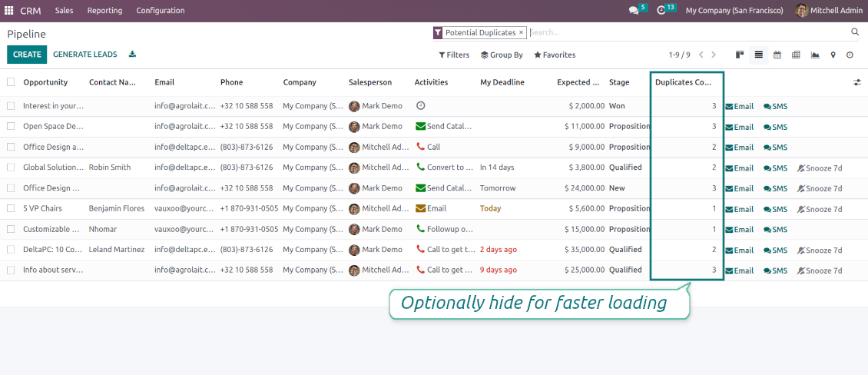Switch to Kanban view

[x=740, y=55]
